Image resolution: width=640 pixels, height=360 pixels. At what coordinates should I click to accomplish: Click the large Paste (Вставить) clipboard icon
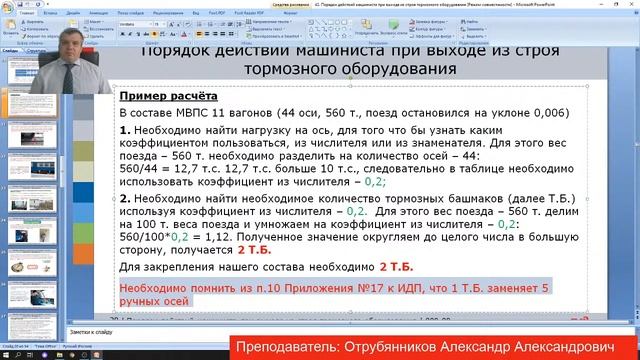click(10, 24)
